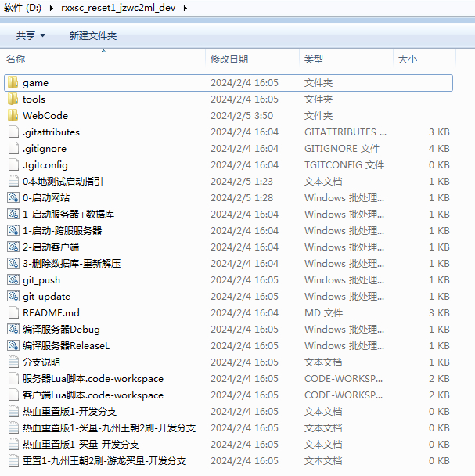Click the 0-启动网站 batch file icon
Screen dimensions: 475x476
[13, 197]
